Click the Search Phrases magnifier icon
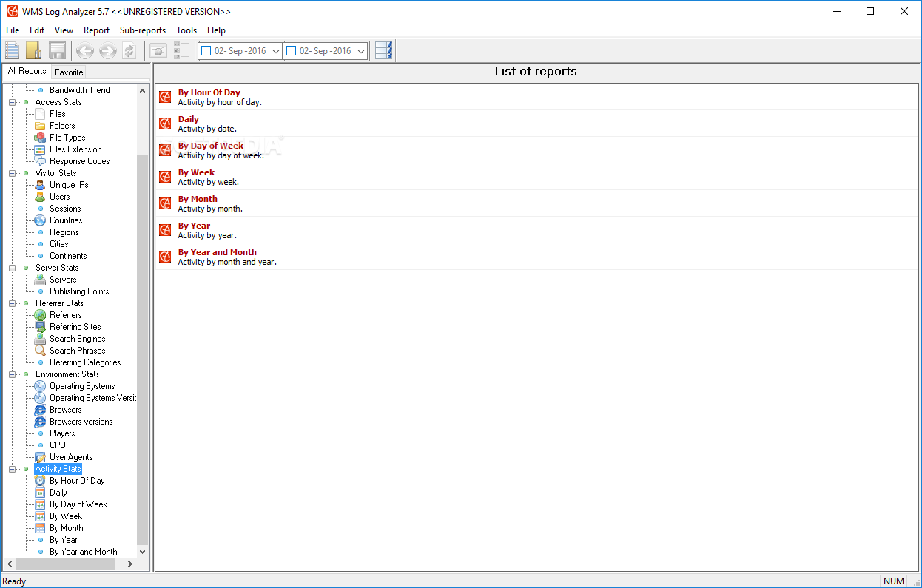This screenshot has width=922, height=588. click(40, 351)
